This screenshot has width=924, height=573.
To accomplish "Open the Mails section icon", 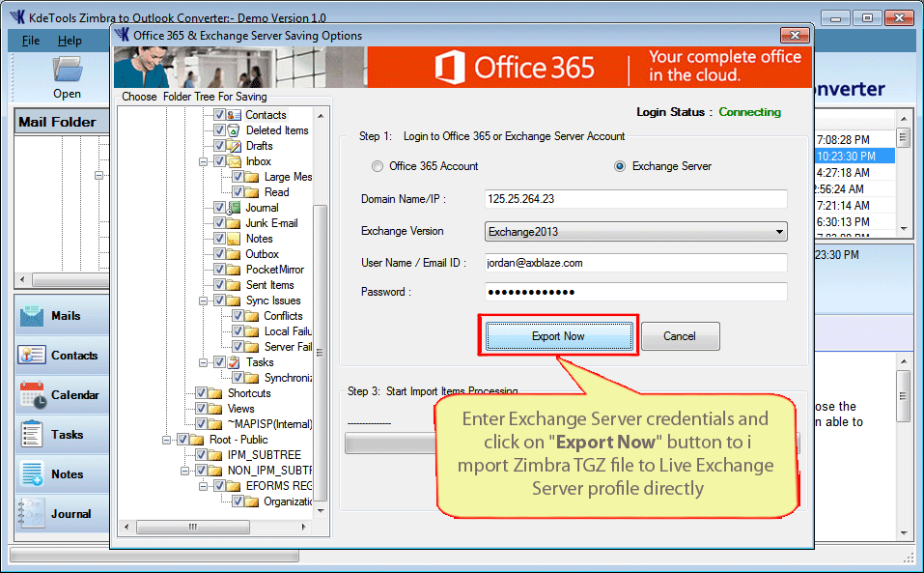I will point(32,316).
